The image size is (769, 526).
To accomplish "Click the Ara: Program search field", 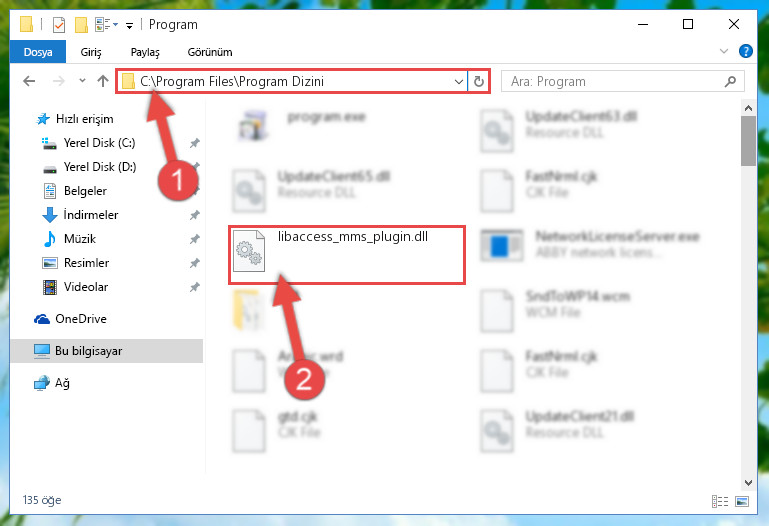I will [622, 81].
